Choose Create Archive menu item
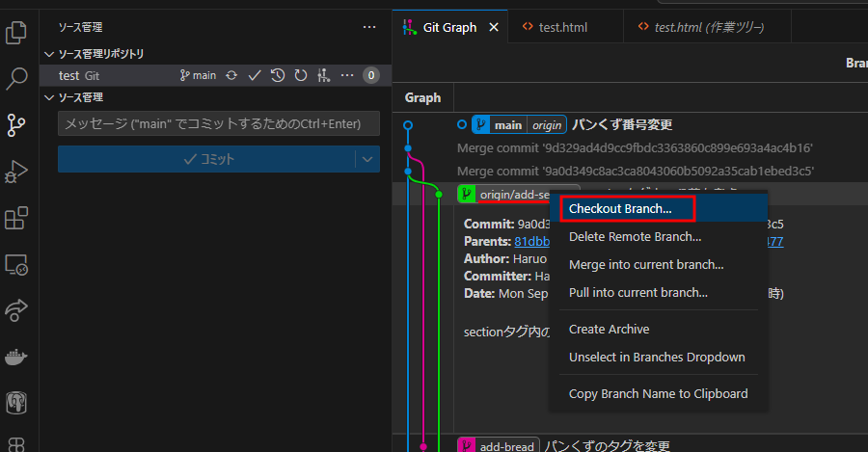This screenshot has width=868, height=452. 658,330
